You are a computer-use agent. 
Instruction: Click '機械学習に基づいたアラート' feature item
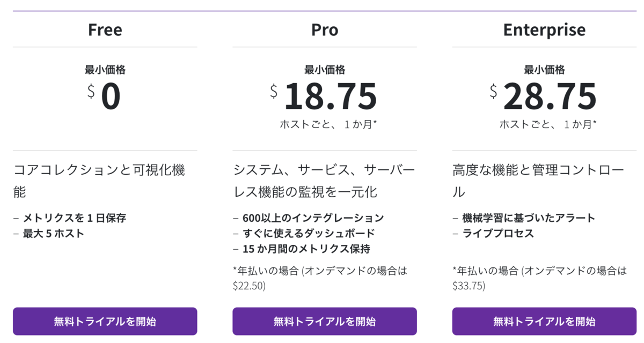[x=524, y=218]
